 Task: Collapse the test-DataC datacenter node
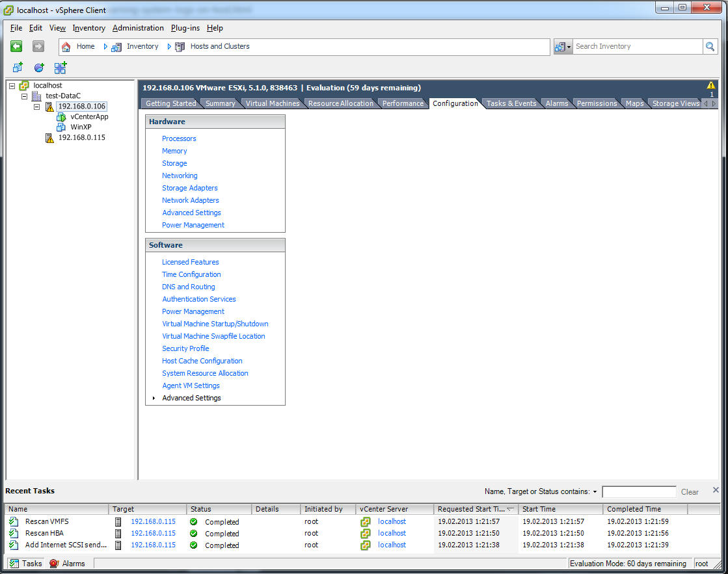25,96
